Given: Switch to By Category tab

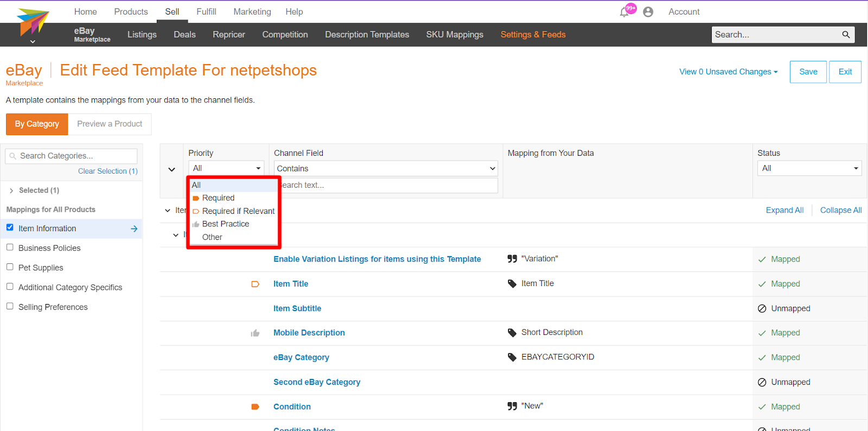Looking at the screenshot, I should point(37,124).
